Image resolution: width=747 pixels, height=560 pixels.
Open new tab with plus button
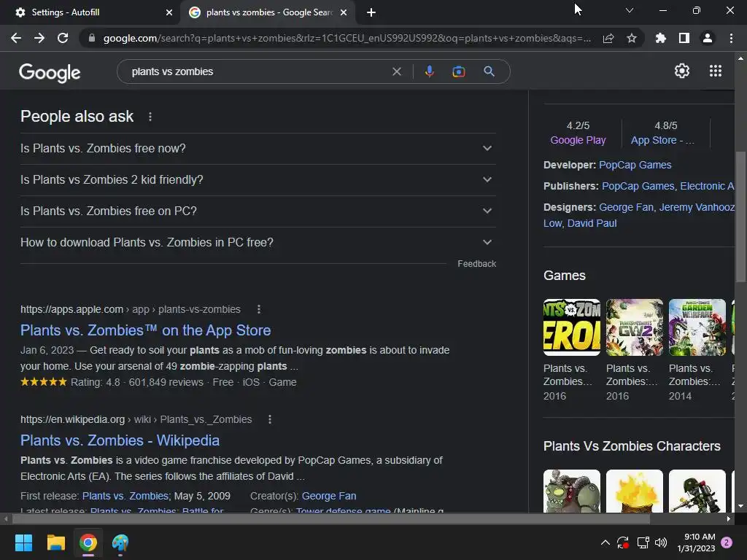point(371,12)
